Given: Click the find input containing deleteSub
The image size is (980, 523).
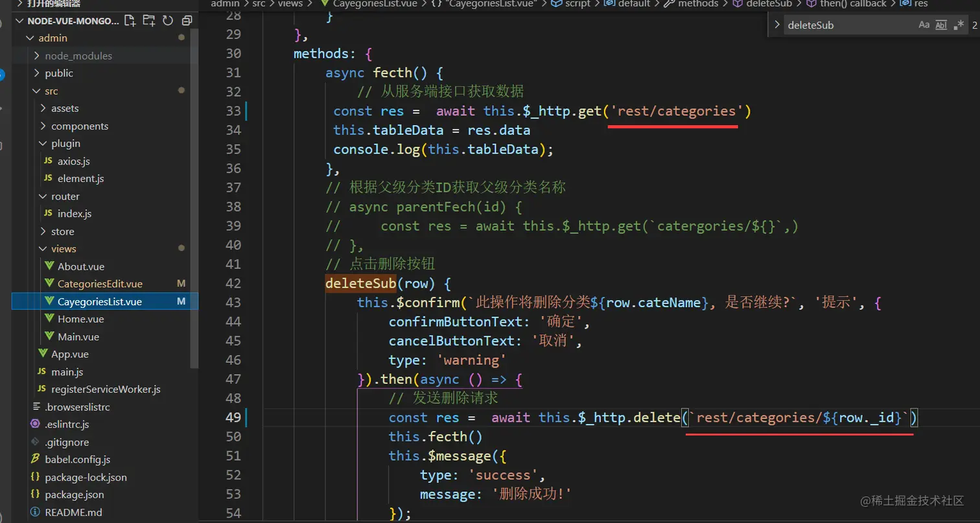Looking at the screenshot, I should tap(849, 25).
